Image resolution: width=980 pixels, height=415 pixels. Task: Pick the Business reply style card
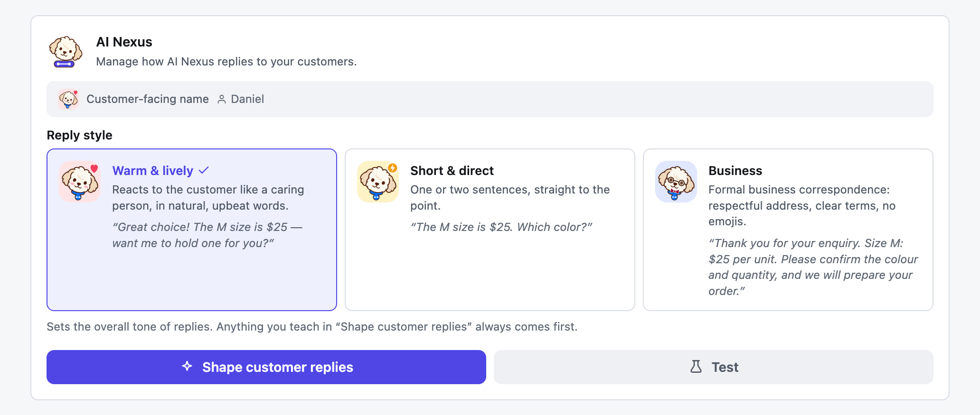788,230
